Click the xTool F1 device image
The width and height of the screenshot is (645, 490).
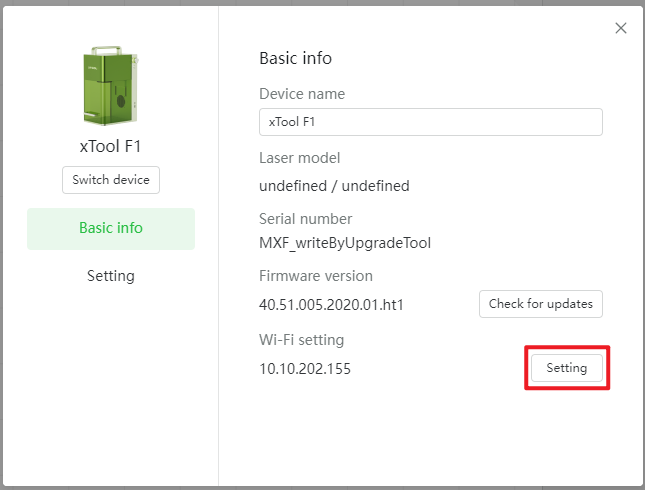[x=111, y=86]
